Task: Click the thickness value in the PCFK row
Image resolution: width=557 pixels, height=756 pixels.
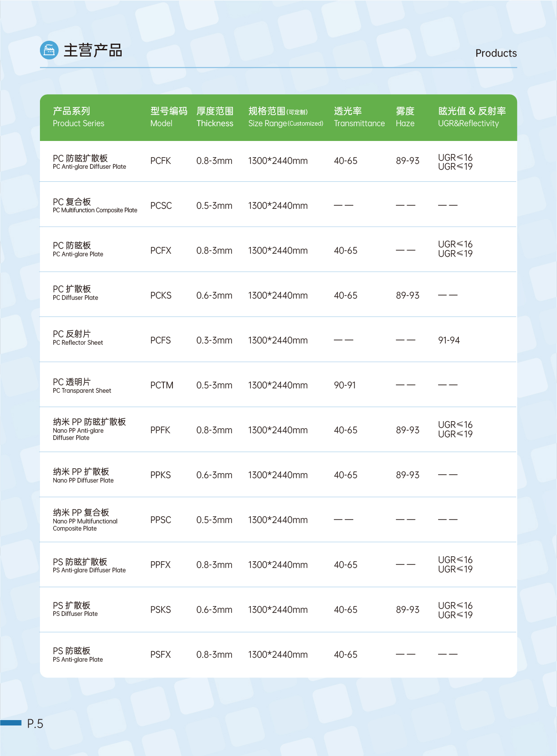Action: 214,161
